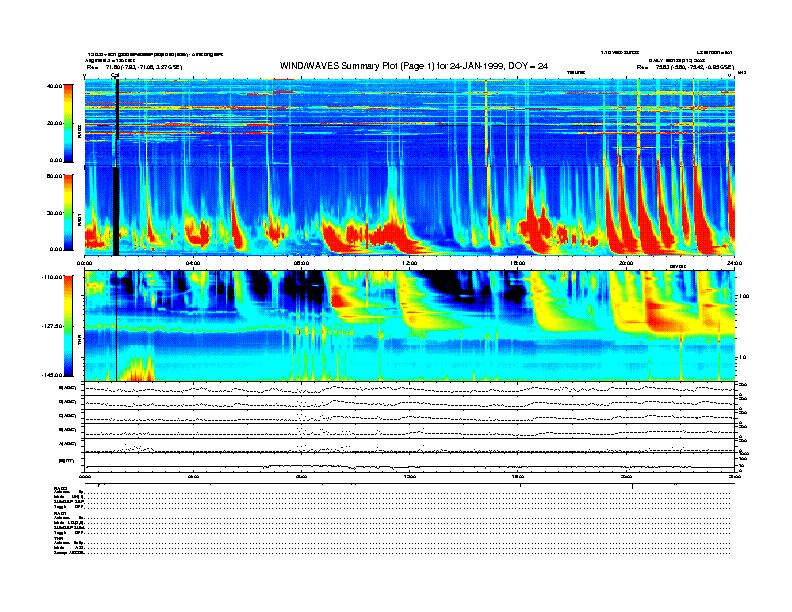Image resolution: width=792 pixels, height=612 pixels.
Task: Click the 08:00 label under the RAD1 spectrogram
Action: point(301,263)
